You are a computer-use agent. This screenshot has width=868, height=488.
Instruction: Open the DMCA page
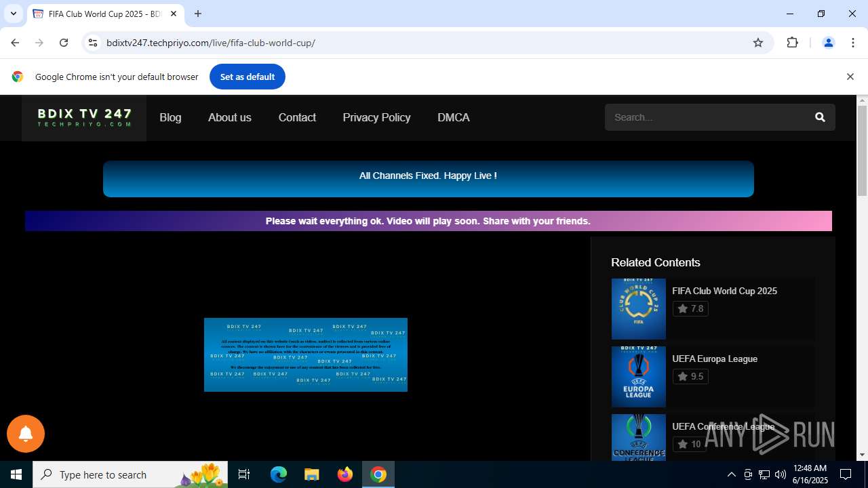tap(454, 117)
